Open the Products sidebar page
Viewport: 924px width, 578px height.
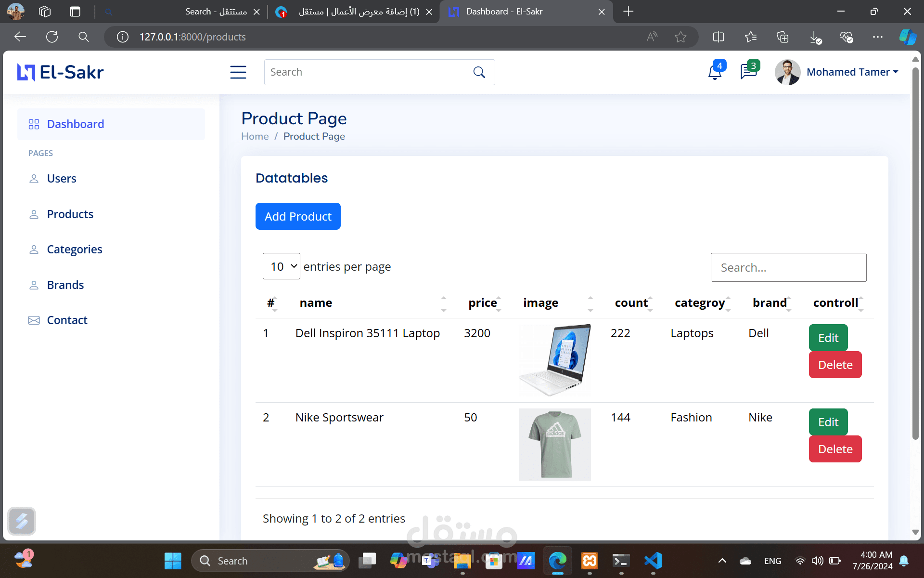click(x=70, y=214)
